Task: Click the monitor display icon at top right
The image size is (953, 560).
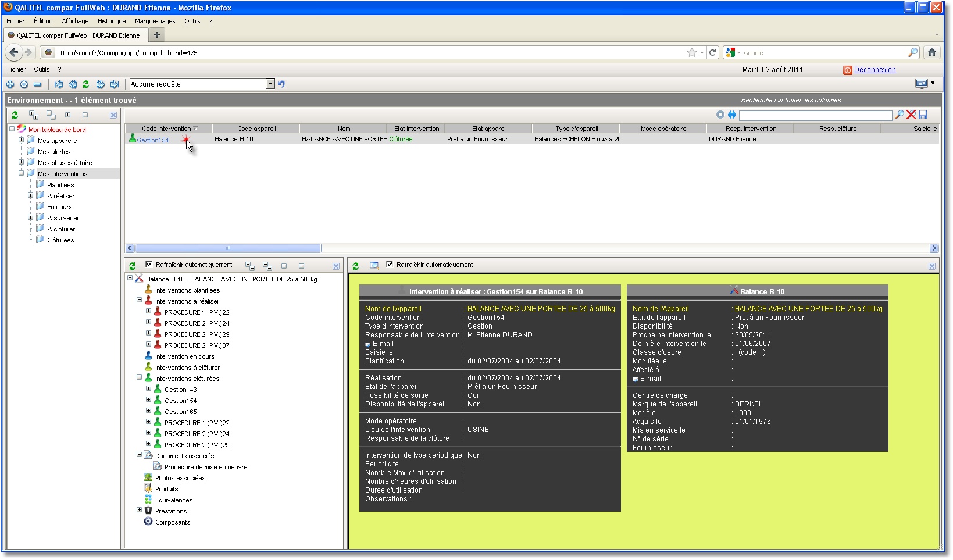Action: (x=922, y=84)
